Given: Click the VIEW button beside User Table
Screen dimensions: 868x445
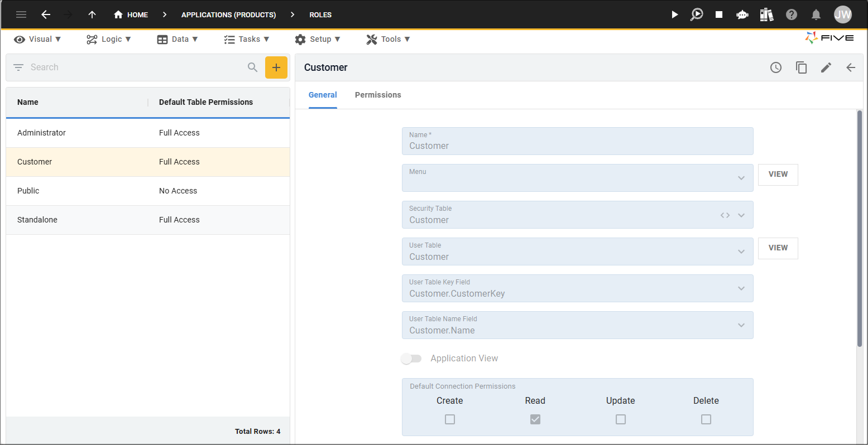Looking at the screenshot, I should point(778,248).
